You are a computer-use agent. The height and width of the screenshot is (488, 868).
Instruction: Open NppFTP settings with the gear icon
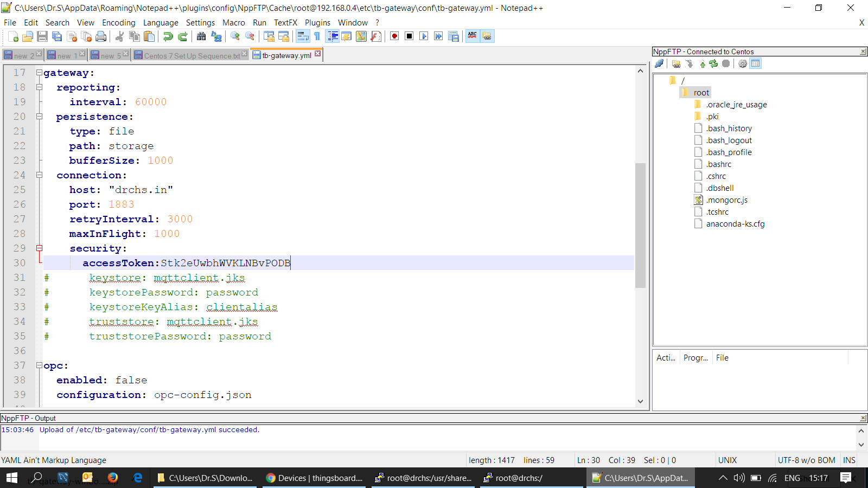click(x=743, y=63)
